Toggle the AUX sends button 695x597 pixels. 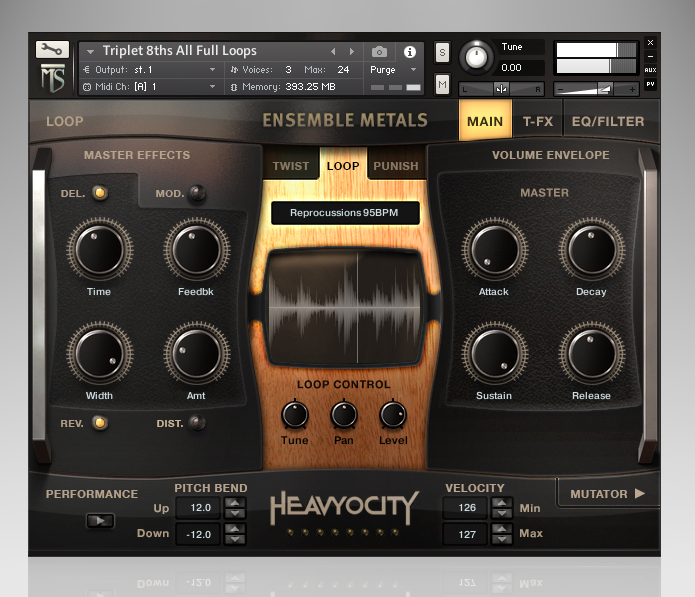point(650,70)
